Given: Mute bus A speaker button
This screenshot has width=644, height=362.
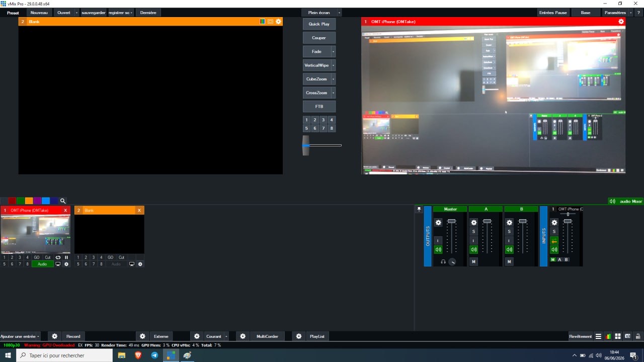Looking at the screenshot, I should (473, 249).
